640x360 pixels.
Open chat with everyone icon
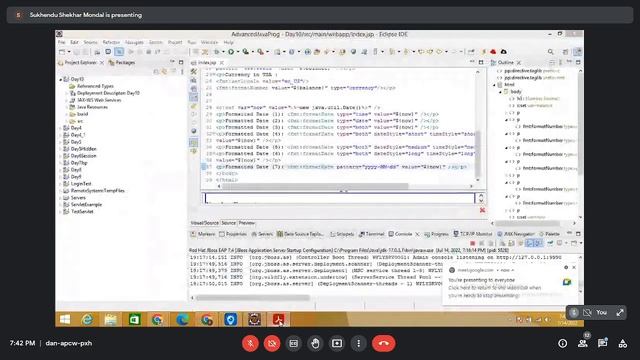click(x=602, y=344)
